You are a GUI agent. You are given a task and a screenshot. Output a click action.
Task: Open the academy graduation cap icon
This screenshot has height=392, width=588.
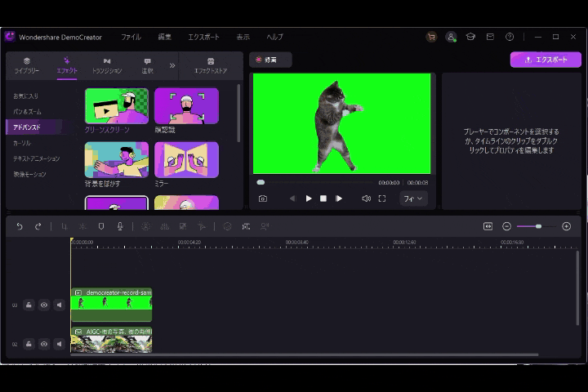[x=470, y=37]
